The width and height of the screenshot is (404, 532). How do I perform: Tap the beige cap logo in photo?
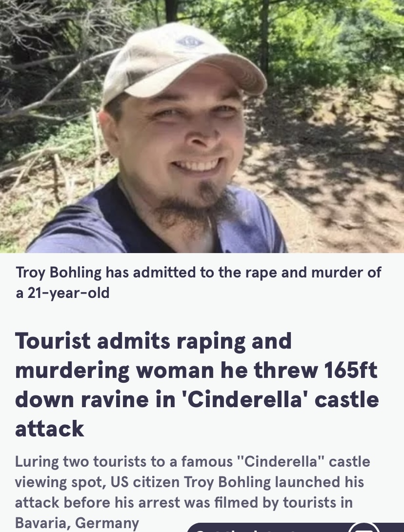pyautogui.click(x=190, y=42)
